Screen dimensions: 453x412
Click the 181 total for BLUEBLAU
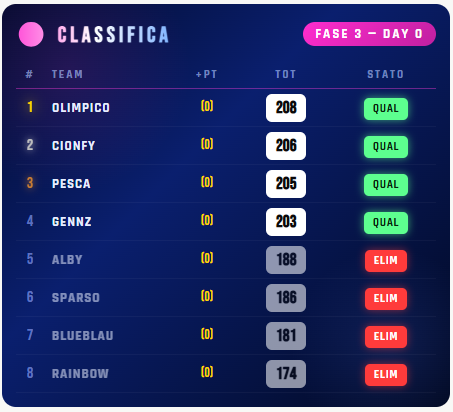click(286, 336)
